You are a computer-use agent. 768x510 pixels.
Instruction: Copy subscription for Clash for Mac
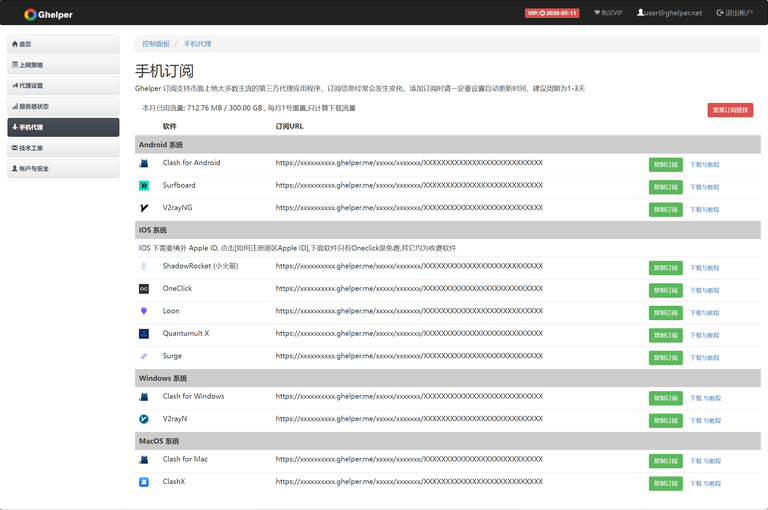click(666, 461)
